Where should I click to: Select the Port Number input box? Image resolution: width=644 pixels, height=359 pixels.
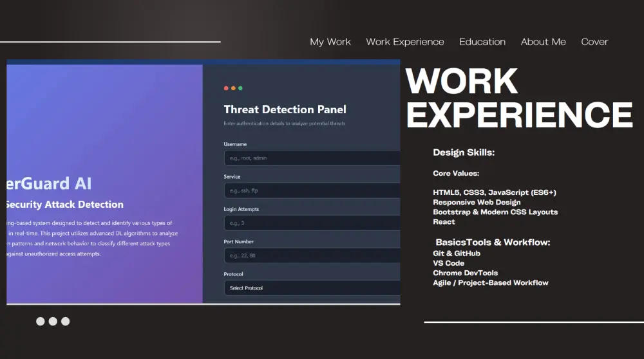312,255
